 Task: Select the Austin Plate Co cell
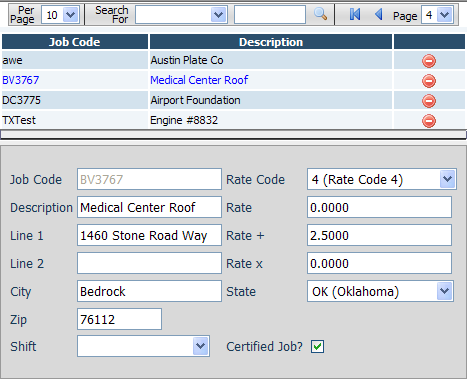271,60
